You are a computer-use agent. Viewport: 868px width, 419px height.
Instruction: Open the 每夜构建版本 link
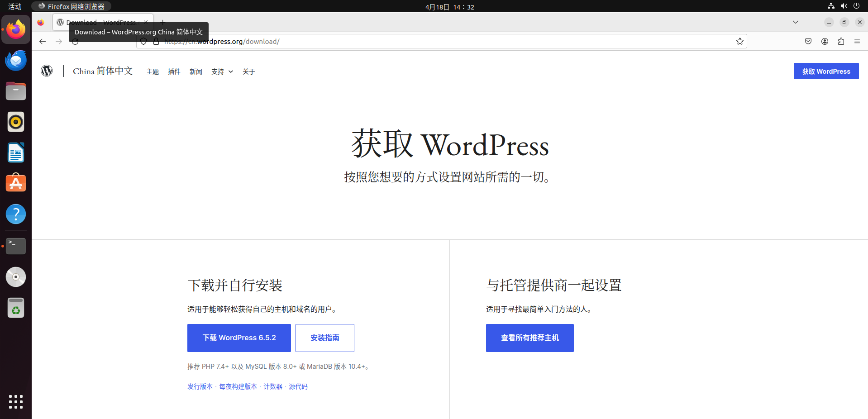point(238,386)
